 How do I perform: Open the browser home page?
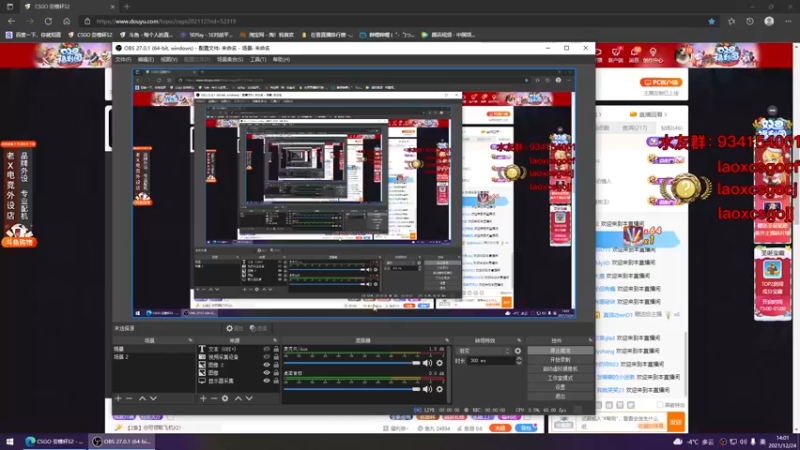click(66, 21)
